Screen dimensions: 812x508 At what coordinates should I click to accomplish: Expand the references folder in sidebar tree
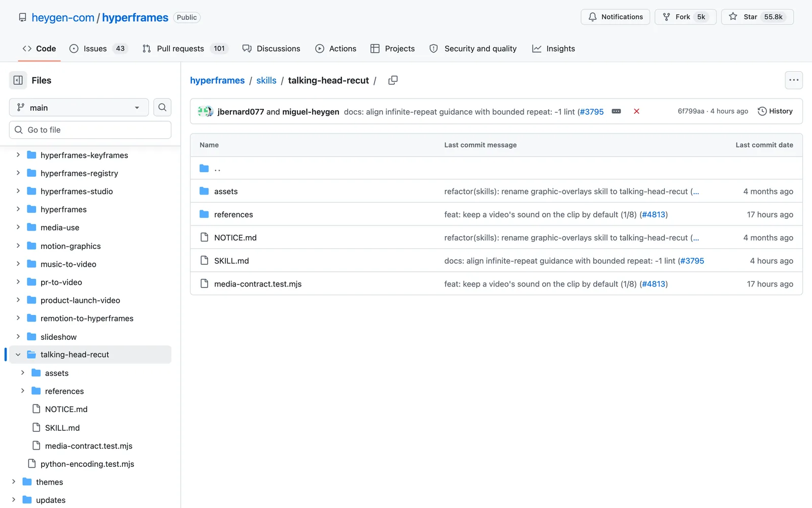point(23,391)
